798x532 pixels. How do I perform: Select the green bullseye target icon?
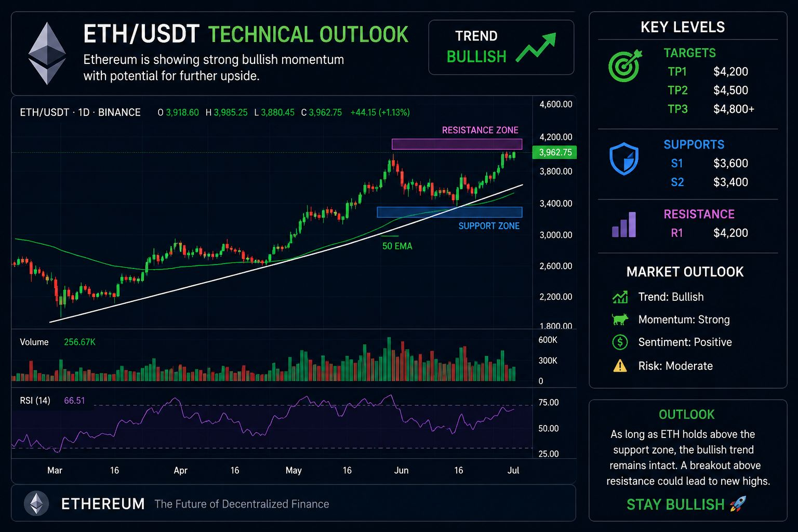[x=625, y=65]
